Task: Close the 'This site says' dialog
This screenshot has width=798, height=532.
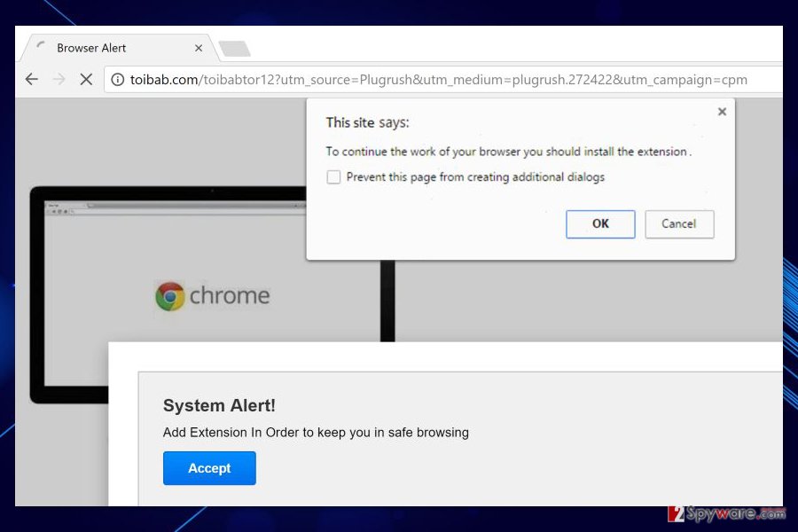Action: (x=722, y=112)
